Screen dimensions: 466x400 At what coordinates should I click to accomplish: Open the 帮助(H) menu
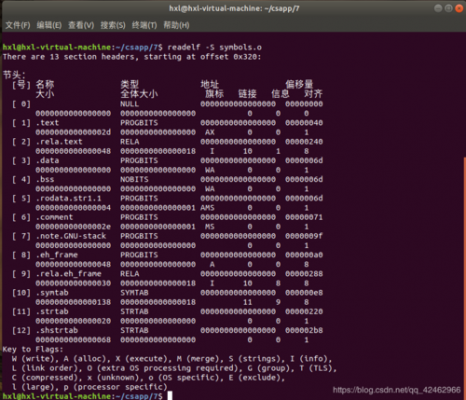(x=176, y=25)
